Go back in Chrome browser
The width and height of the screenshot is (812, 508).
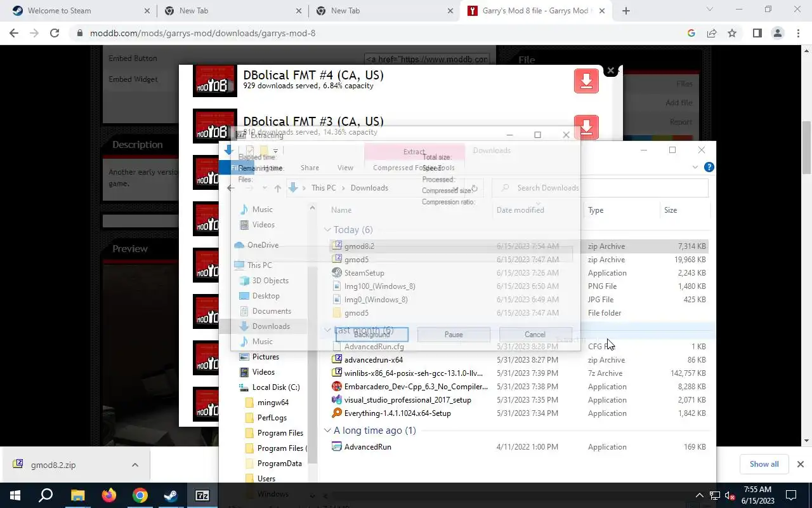click(14, 33)
